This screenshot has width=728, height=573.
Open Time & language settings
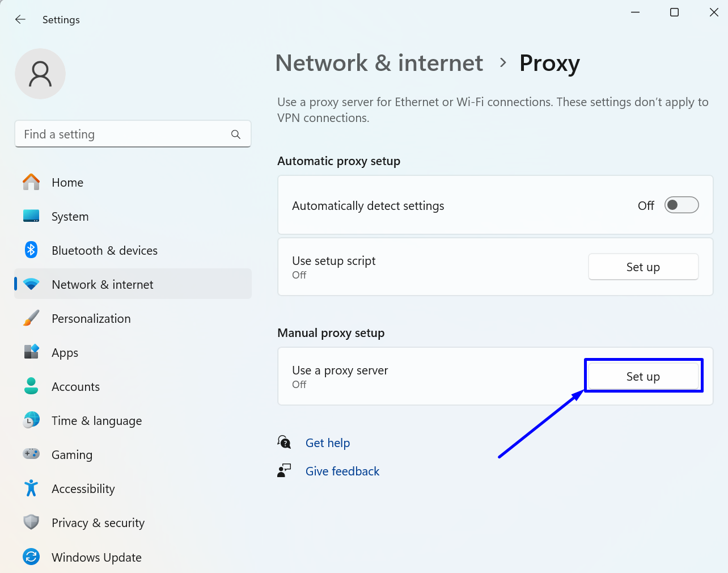(96, 420)
